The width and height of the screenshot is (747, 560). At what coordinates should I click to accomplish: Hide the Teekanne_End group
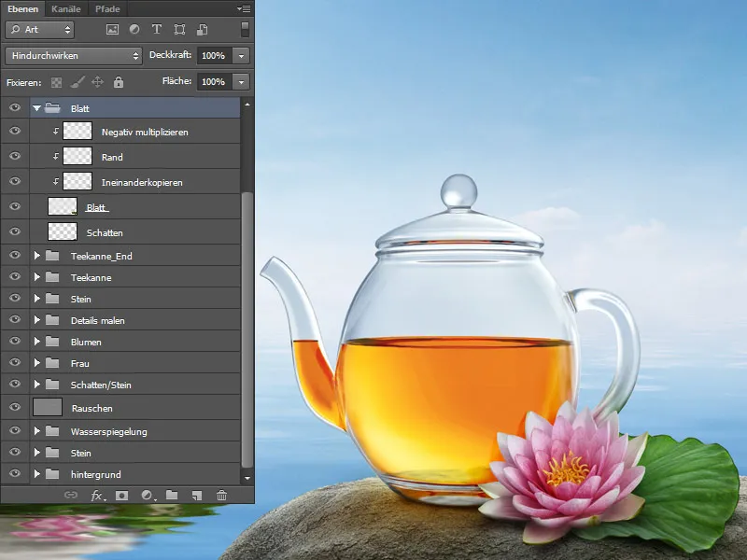pos(15,255)
